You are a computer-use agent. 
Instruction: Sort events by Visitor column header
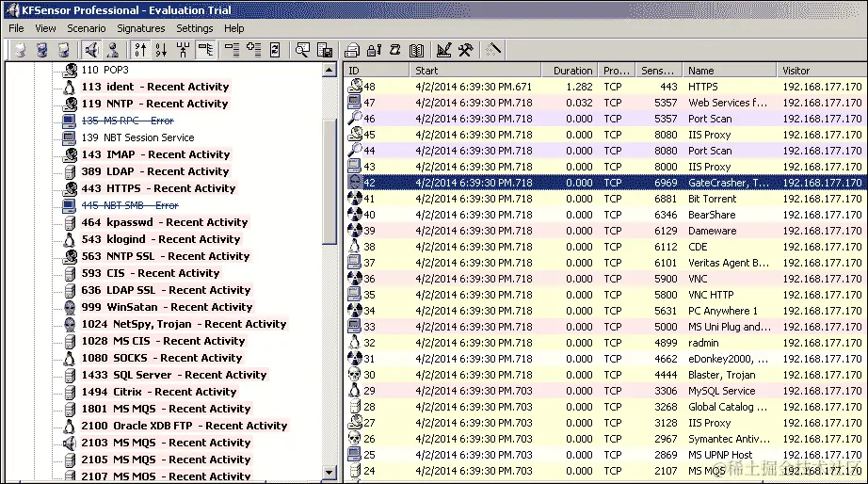click(822, 71)
